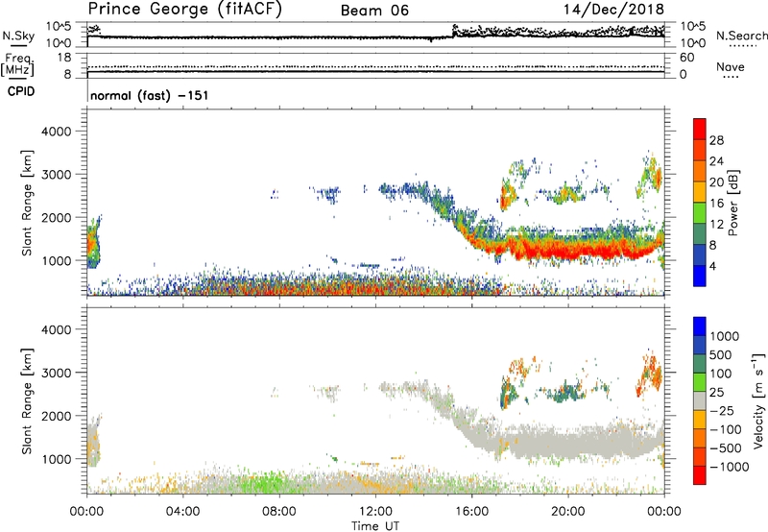
Task: Click the '25' label on Velocity colorbar
Action: tap(716, 393)
